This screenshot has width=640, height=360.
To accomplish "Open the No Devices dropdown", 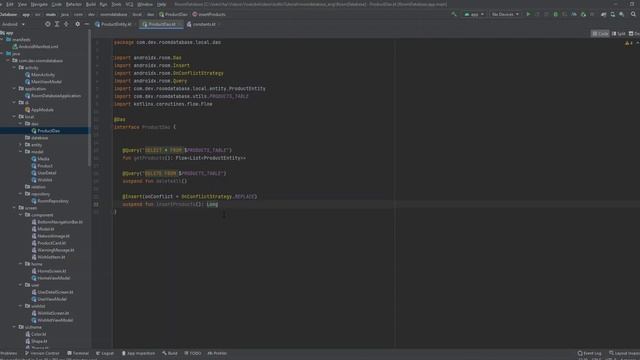I will tap(505, 14).
